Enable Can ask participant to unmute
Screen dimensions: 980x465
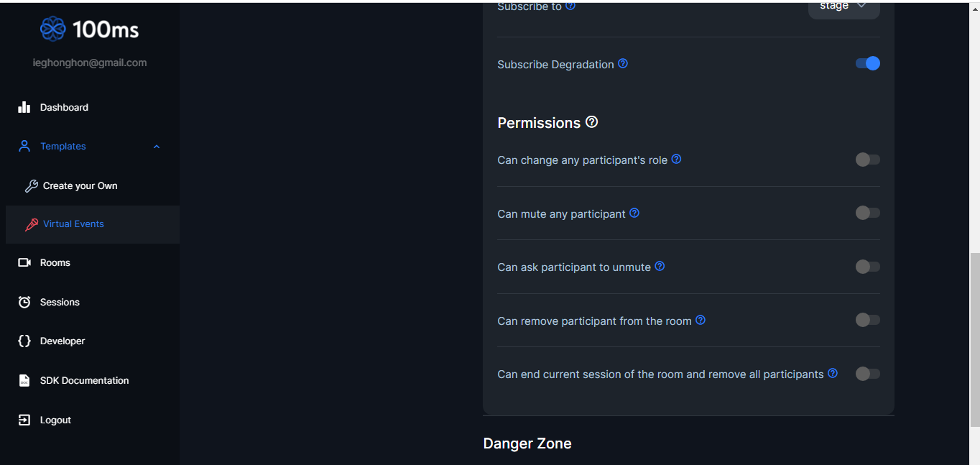point(867,267)
